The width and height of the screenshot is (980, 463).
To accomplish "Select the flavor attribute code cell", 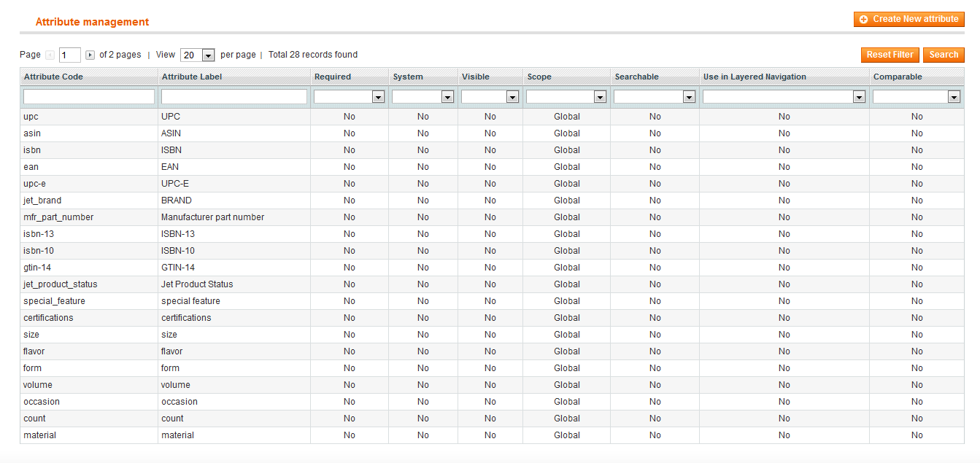I will [x=89, y=351].
